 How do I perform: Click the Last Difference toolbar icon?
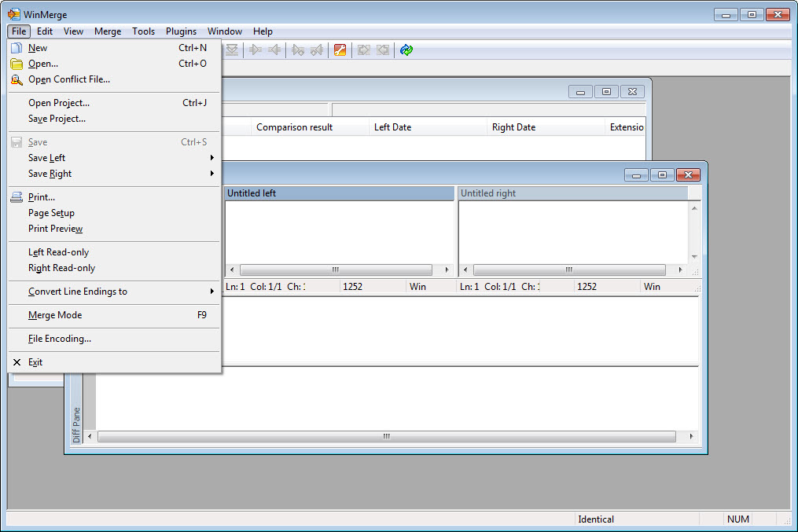pos(232,50)
